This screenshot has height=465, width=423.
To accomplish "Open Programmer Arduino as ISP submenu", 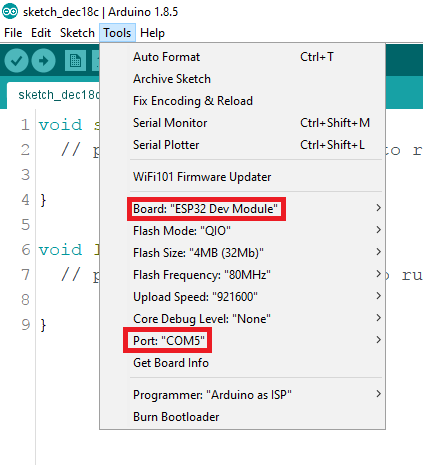I will coord(242,395).
